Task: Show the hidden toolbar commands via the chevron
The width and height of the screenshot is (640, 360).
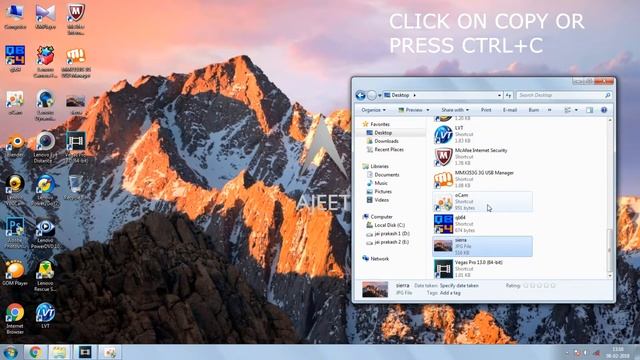Action: [549, 110]
